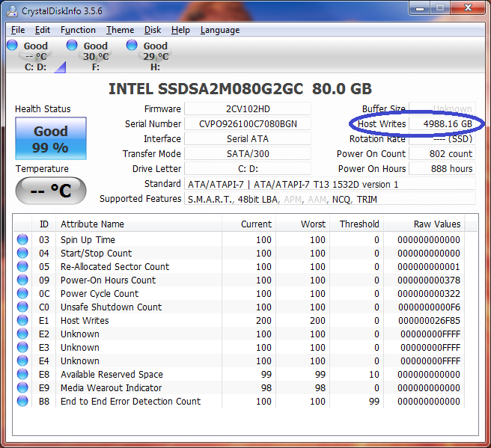
Task: Click the status orb for End to End Error
Action: click(x=22, y=401)
